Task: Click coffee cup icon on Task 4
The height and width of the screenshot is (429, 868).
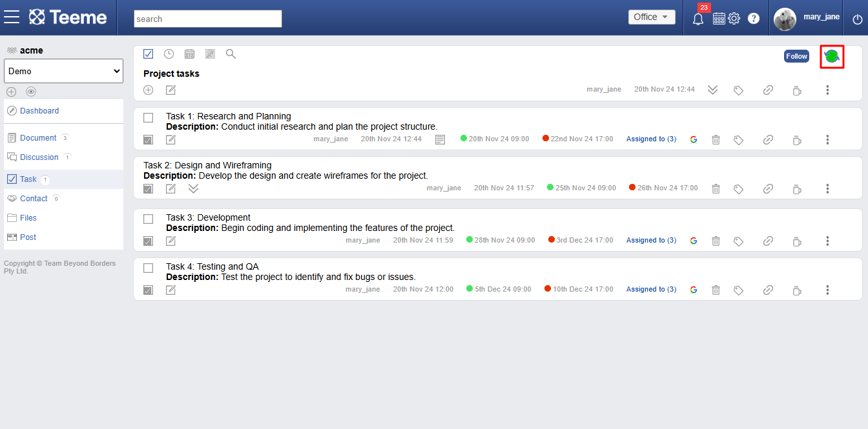Action: click(x=797, y=290)
